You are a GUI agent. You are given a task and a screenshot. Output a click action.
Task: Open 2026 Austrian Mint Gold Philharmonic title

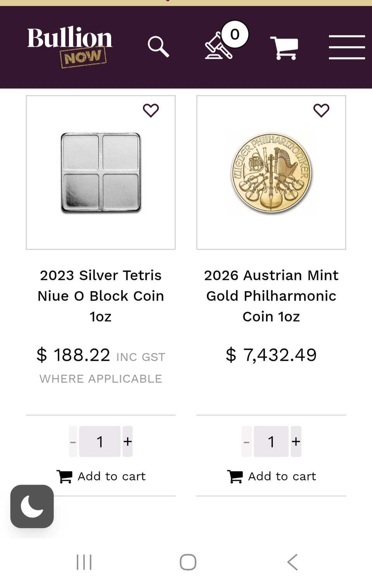(x=271, y=296)
